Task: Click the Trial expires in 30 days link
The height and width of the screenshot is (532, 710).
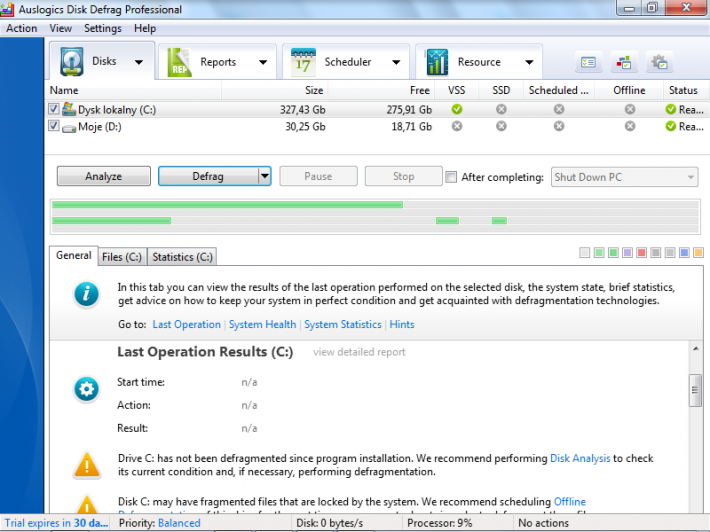Action: 56,523
